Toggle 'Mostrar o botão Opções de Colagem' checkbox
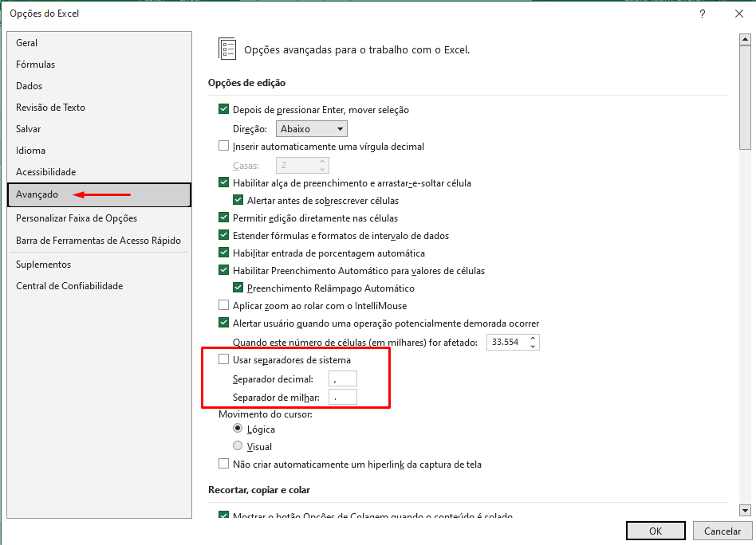Viewport: 756px width, 545px height. point(224,516)
